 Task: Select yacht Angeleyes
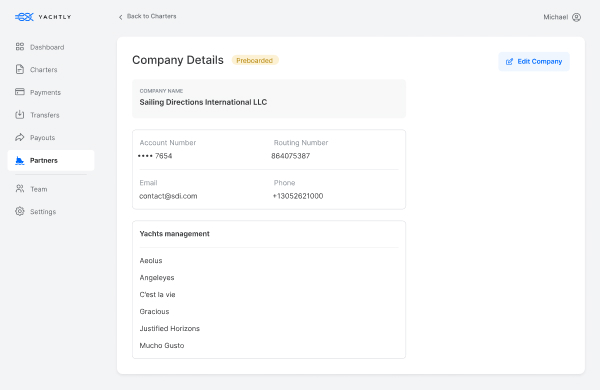pos(157,277)
